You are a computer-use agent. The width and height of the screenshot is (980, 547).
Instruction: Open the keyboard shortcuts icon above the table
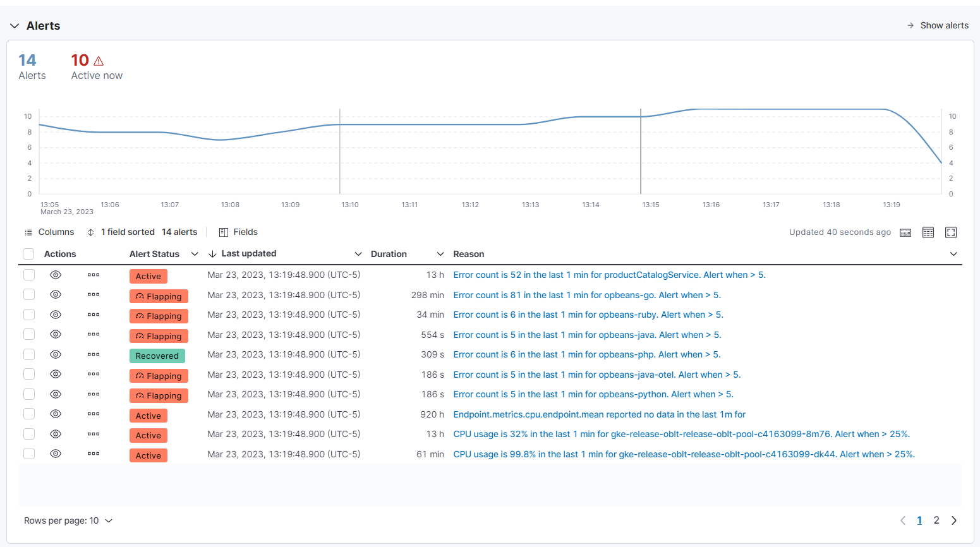click(x=905, y=232)
